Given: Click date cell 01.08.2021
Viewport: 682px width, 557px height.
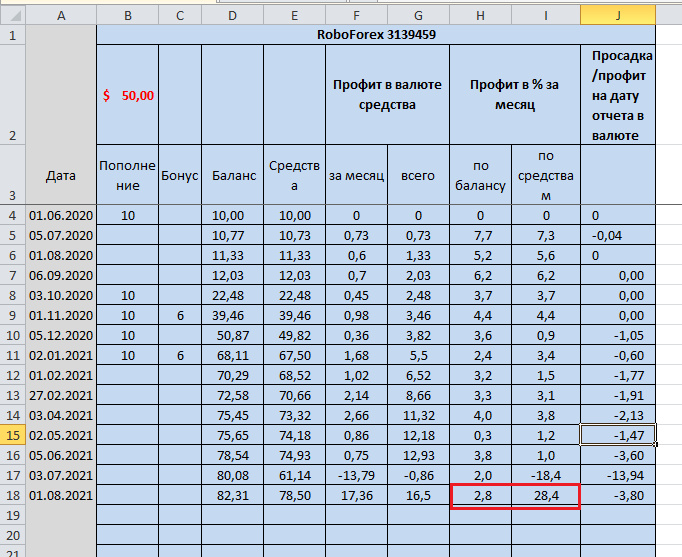Looking at the screenshot, I should pos(61,495).
